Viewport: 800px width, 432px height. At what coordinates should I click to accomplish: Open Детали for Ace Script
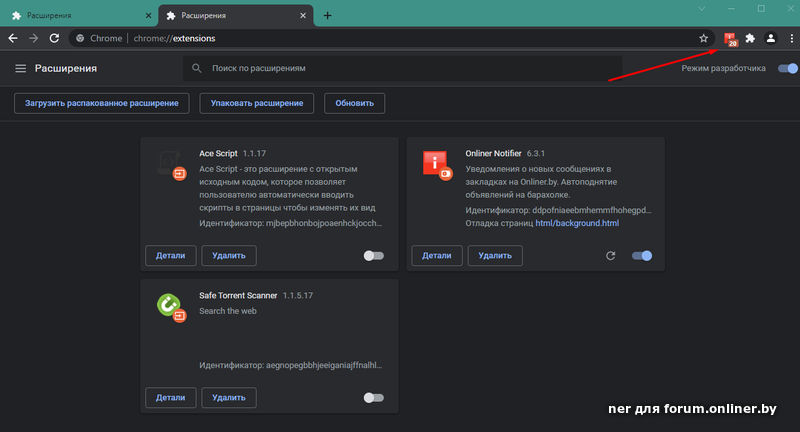tap(170, 256)
